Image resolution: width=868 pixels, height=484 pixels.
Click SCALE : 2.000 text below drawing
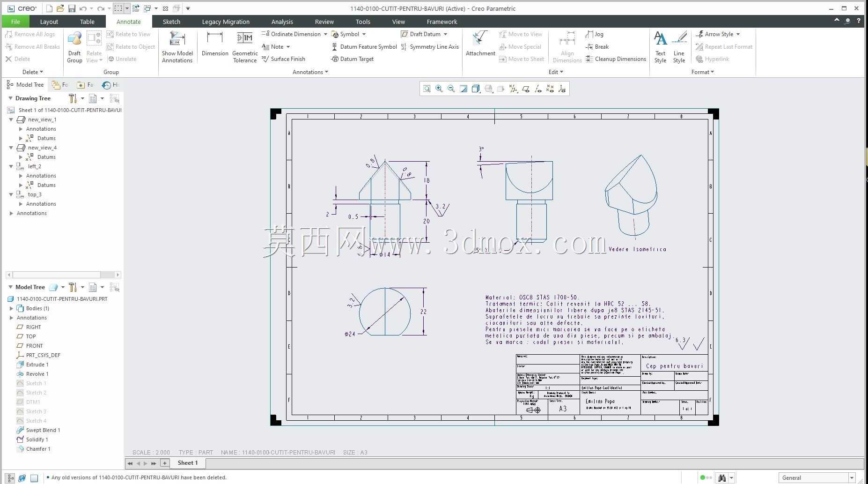click(x=151, y=453)
